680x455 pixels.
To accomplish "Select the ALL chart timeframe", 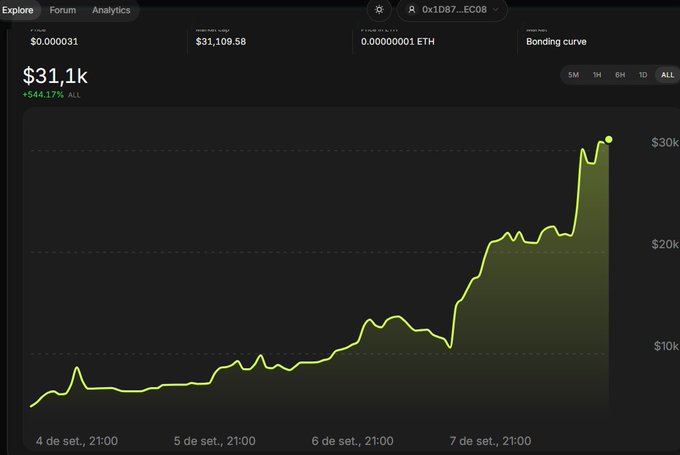I will [667, 75].
